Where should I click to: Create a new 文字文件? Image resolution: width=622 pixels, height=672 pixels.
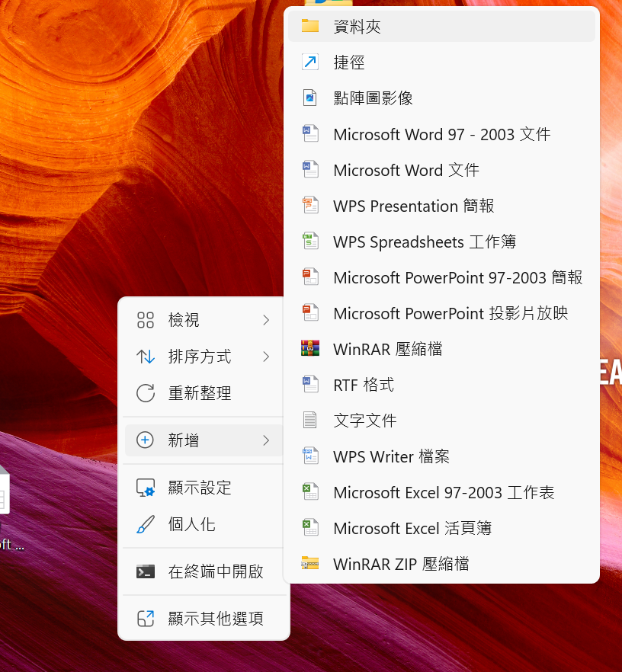441,420
